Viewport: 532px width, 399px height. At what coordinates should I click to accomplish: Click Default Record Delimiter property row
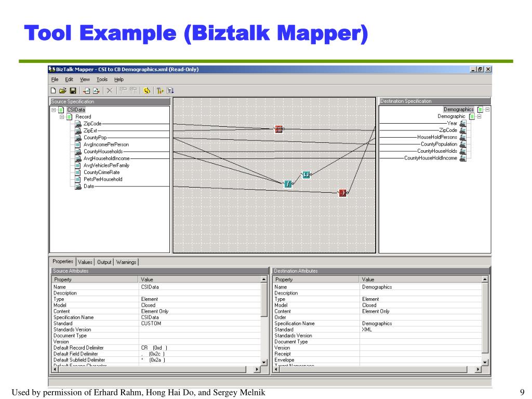point(156,348)
